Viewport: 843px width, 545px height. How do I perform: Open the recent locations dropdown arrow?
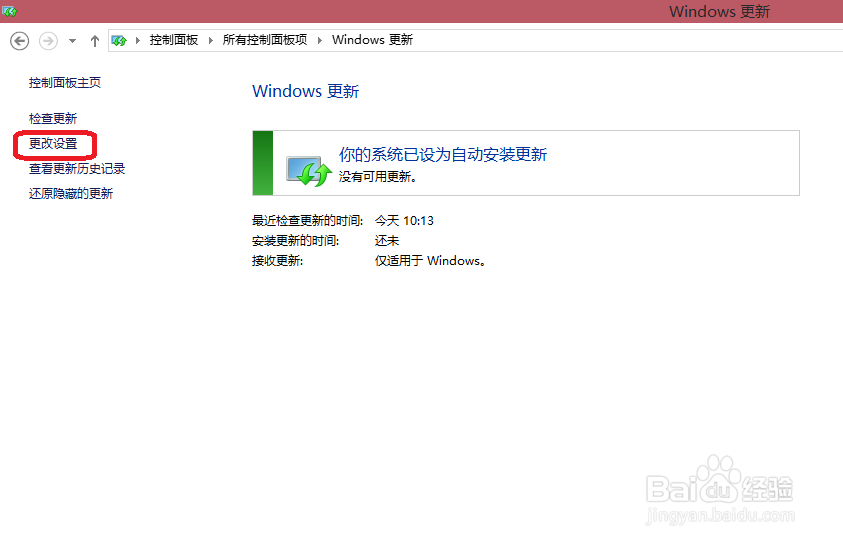[73, 41]
